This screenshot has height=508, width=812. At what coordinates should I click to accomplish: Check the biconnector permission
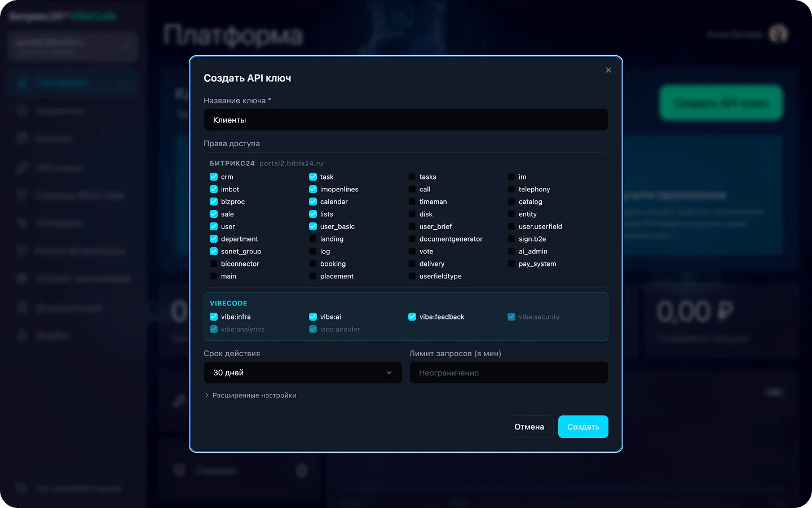(x=214, y=264)
